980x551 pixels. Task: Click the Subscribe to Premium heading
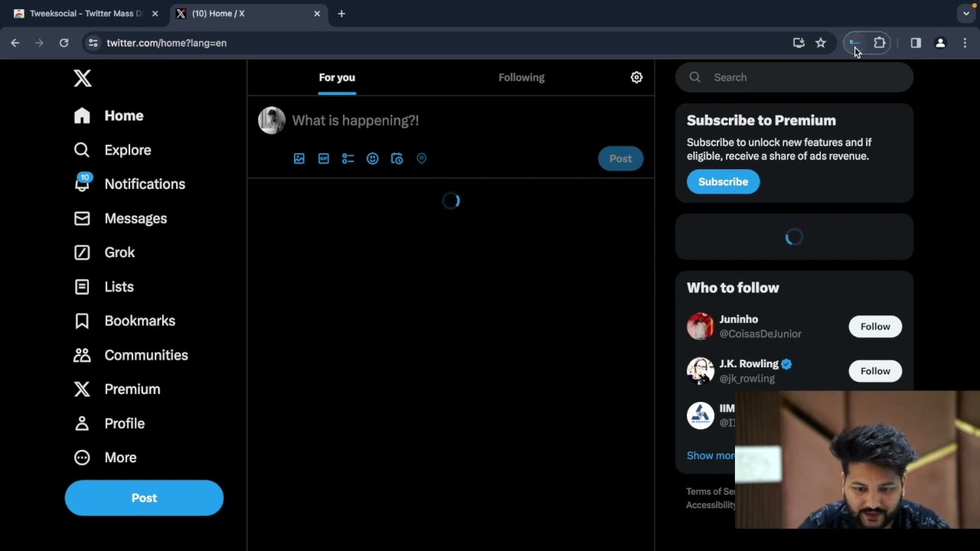761,121
